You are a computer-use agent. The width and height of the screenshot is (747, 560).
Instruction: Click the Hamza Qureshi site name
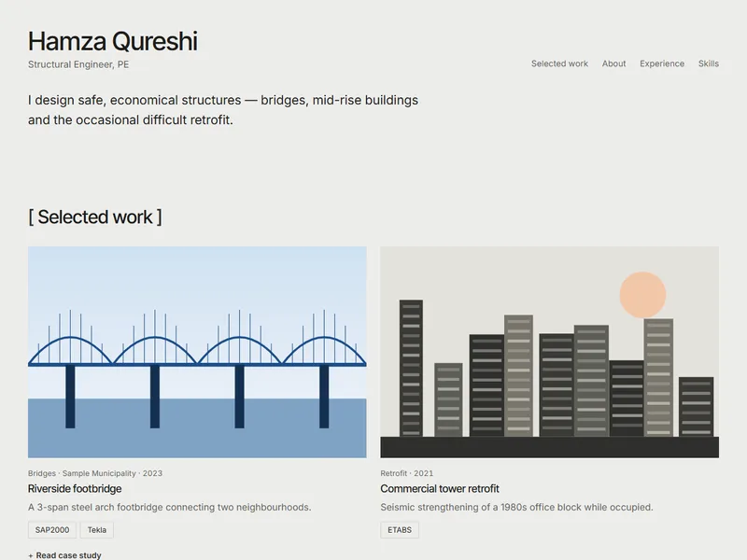coord(113,41)
